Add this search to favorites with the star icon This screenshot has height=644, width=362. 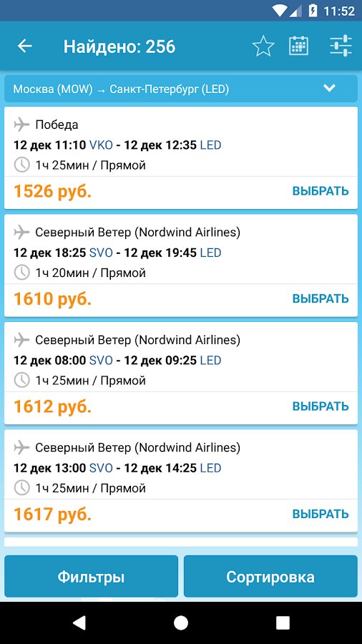pos(263,46)
